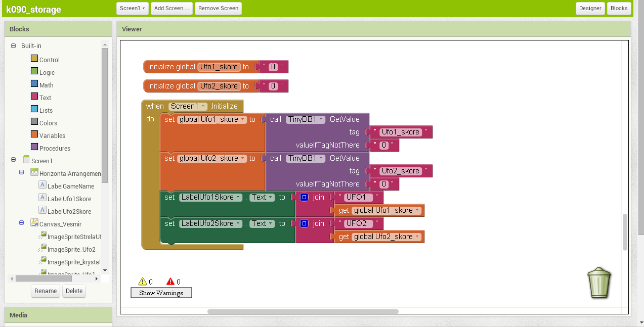Click the Rename button
Screen dimensions: 644x327
click(x=46, y=291)
